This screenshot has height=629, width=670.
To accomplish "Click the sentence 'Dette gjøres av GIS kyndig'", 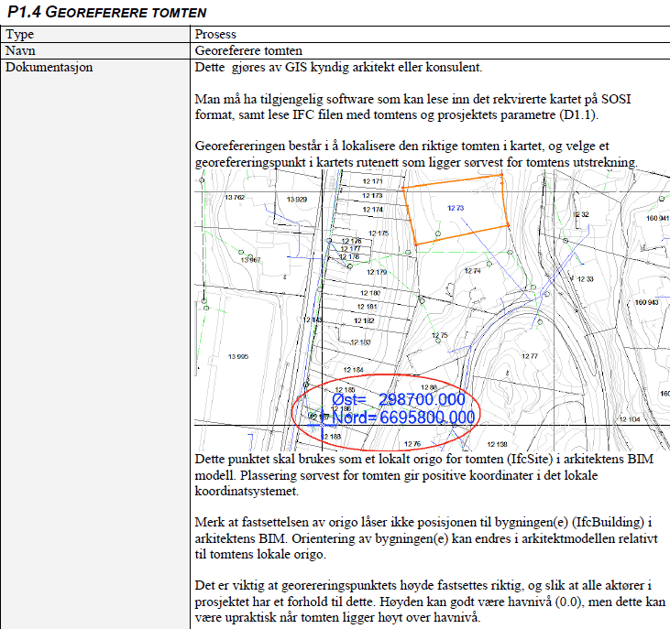I will coord(338,67).
